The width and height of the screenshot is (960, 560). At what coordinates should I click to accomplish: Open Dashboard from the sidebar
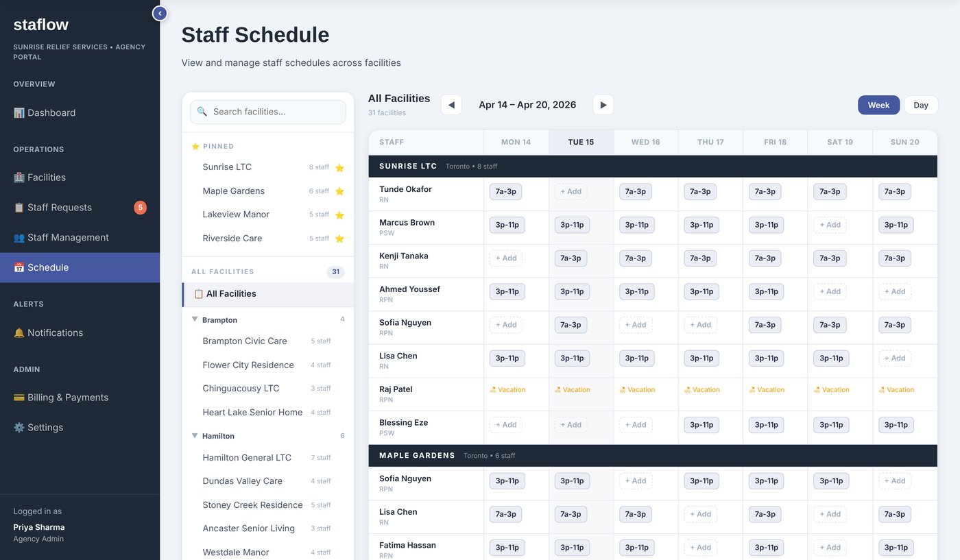pyautogui.click(x=80, y=112)
